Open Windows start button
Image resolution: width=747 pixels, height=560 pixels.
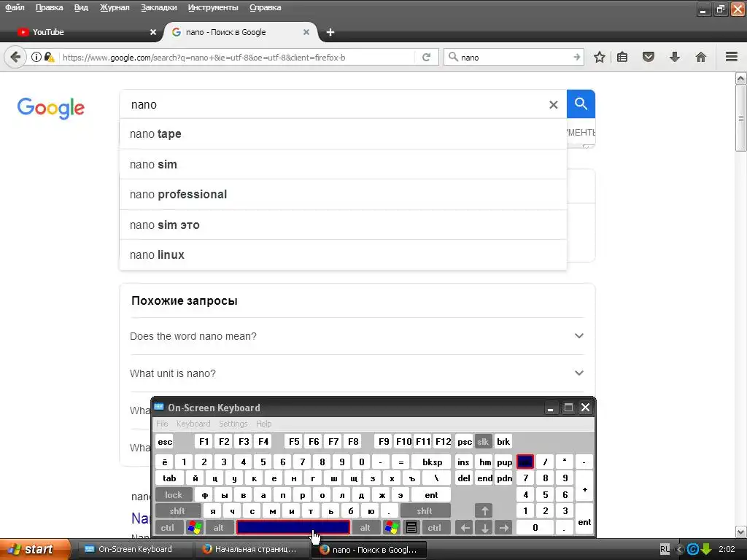34,549
